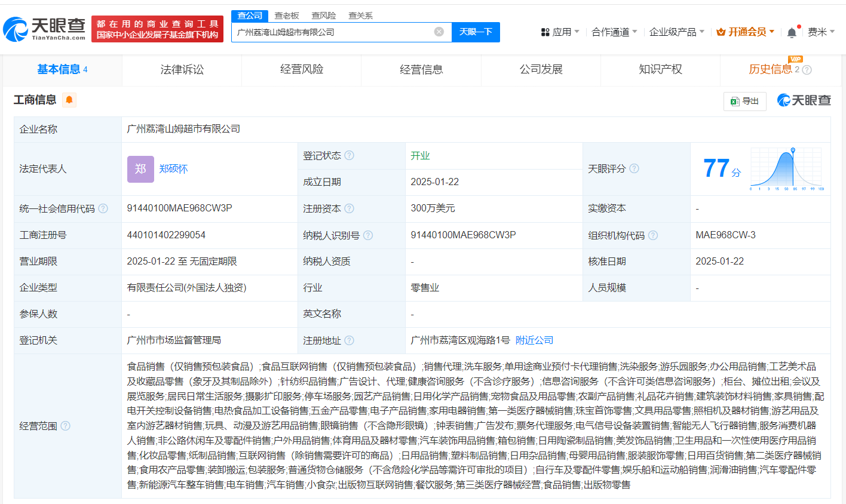Open the 企业级产品 dropdown
This screenshot has height=504, width=846.
(x=676, y=32)
